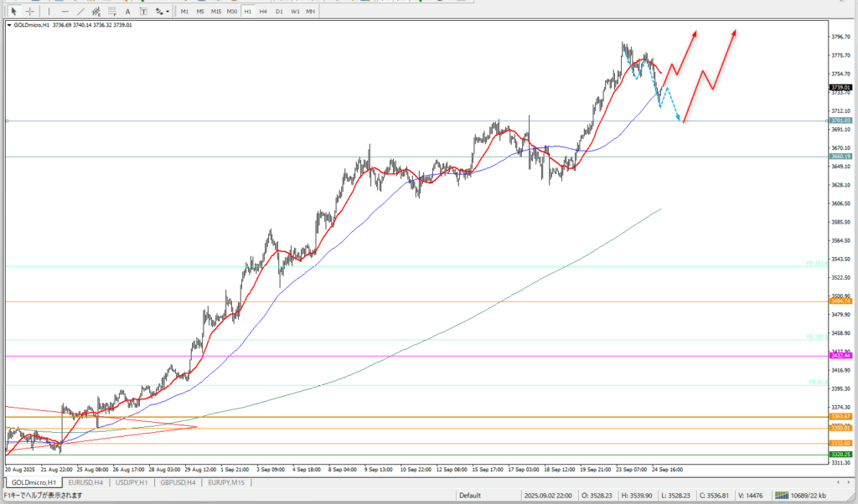Click the GOLDmicro,H1 title expander arrow

point(9,25)
